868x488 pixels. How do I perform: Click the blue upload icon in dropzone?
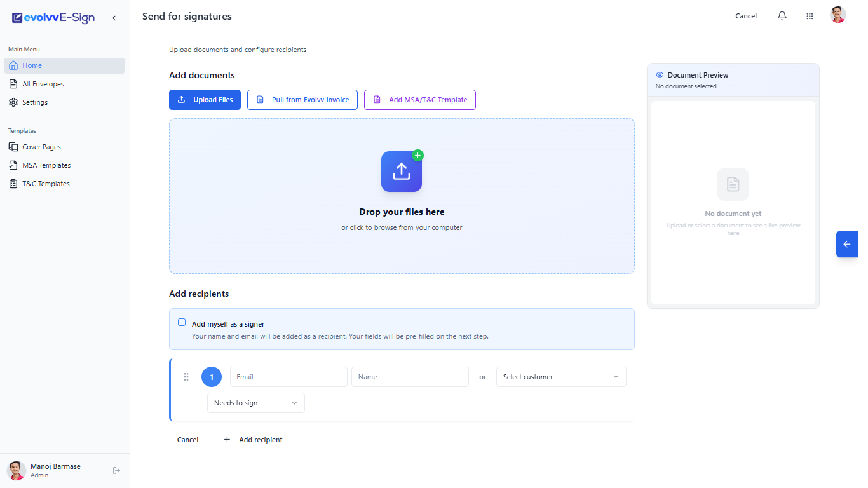pyautogui.click(x=402, y=172)
